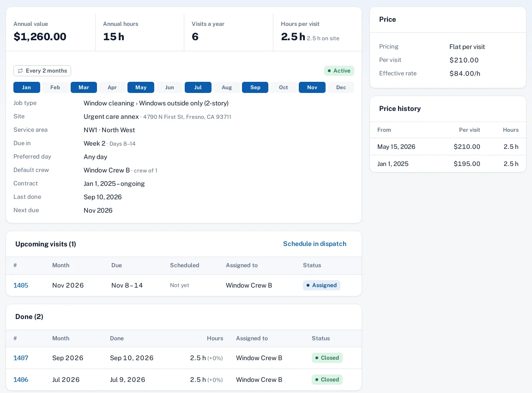Click the Week 2 due-in value
Screen dimensions: 532x393
click(94, 144)
